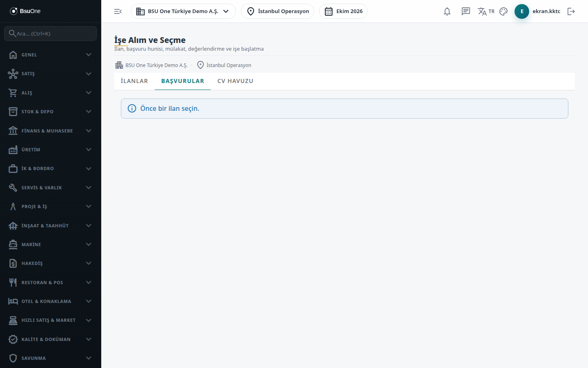Open the Ekim 2026 period selector
This screenshot has height=368, width=588.
tap(343, 11)
